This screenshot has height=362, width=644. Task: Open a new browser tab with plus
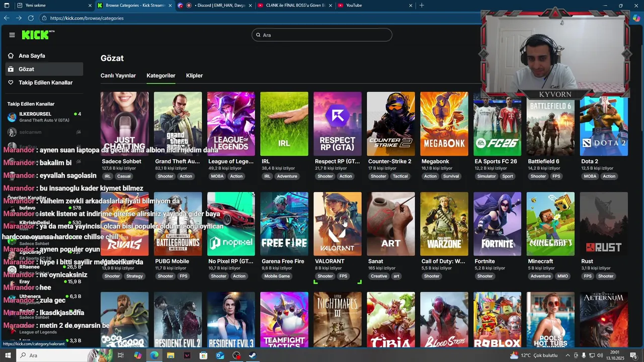422,6
